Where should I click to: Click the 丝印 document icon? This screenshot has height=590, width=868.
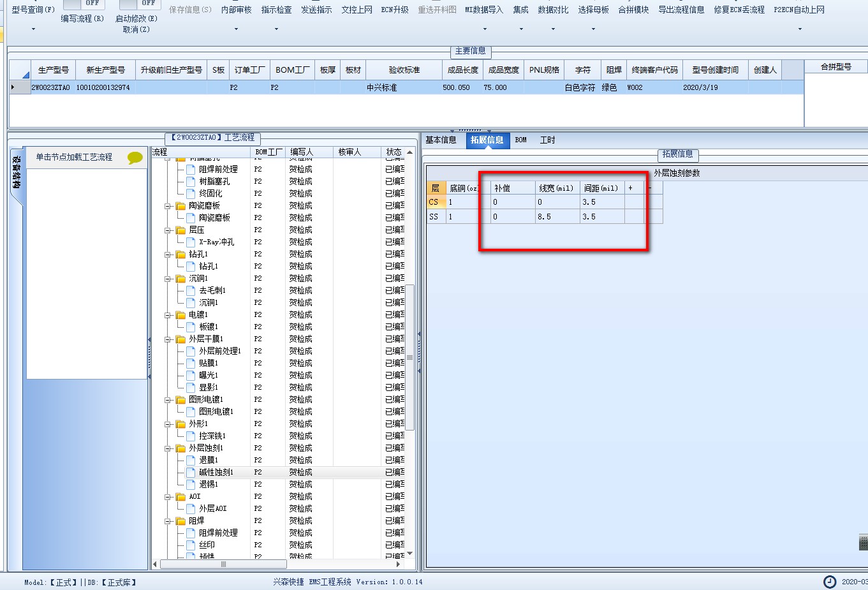[191, 545]
